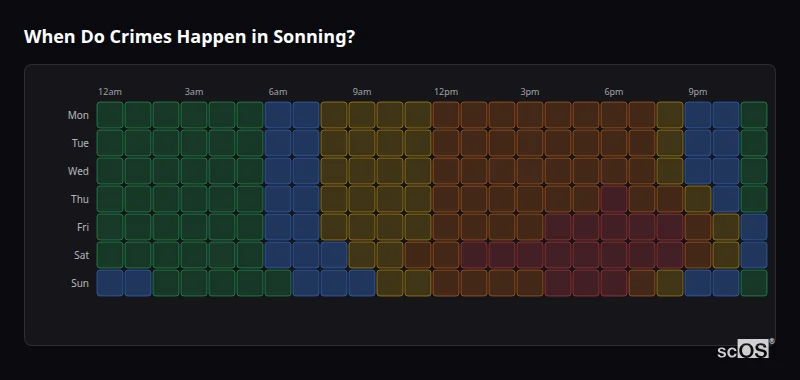This screenshot has width=800, height=380.
Task: Click the Thursday 10pm blue cell
Action: 726,199
